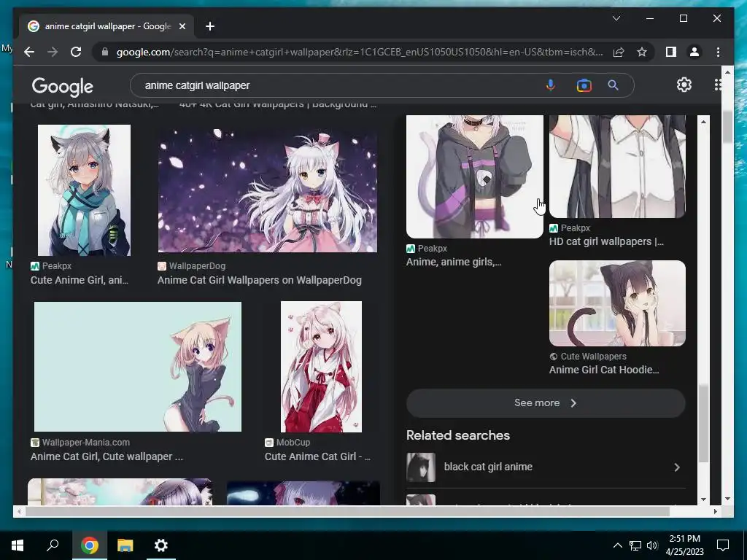Open the Settings gear in the taskbar
The width and height of the screenshot is (747, 560).
(161, 545)
